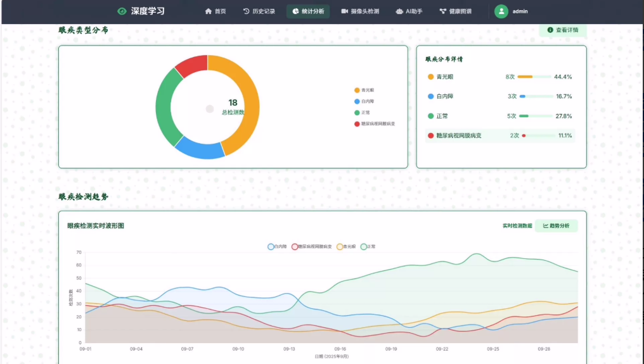This screenshot has width=644, height=364.
Task: Select the 统计分析 nav tab
Action: 308,11
